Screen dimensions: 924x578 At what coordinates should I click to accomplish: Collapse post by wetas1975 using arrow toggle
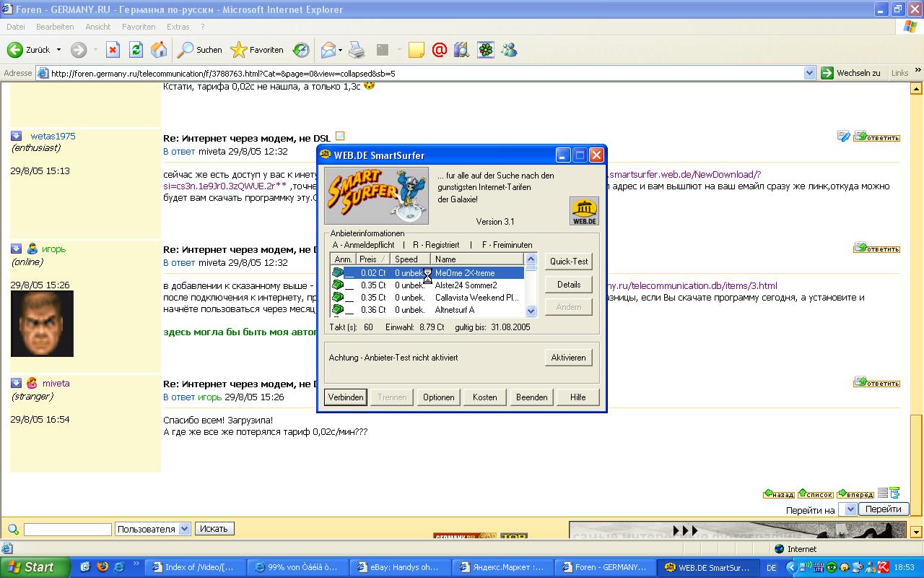(16, 136)
